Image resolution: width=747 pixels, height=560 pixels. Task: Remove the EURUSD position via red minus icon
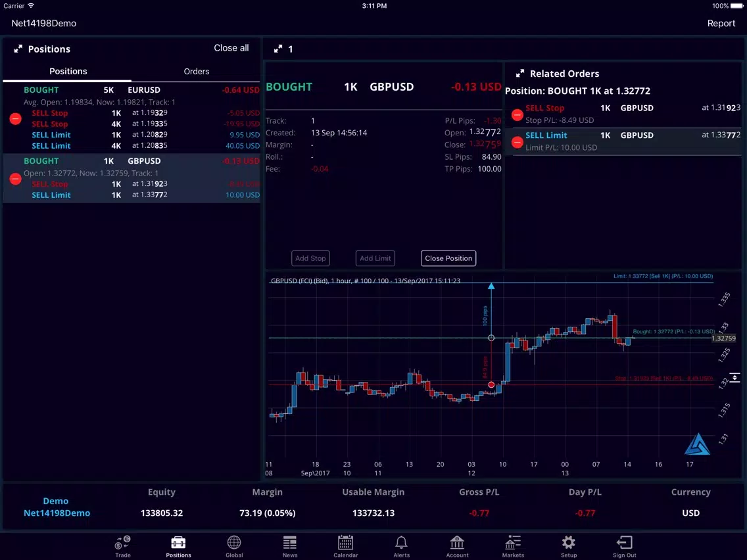click(15, 118)
